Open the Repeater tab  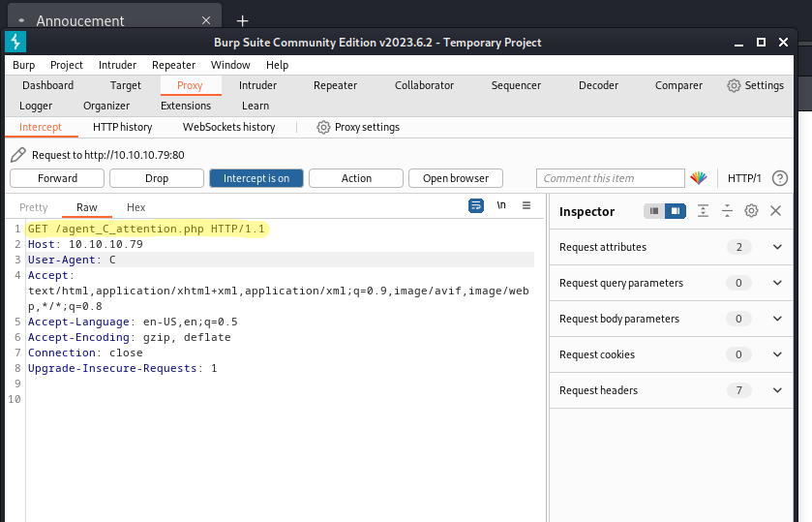pyautogui.click(x=335, y=85)
